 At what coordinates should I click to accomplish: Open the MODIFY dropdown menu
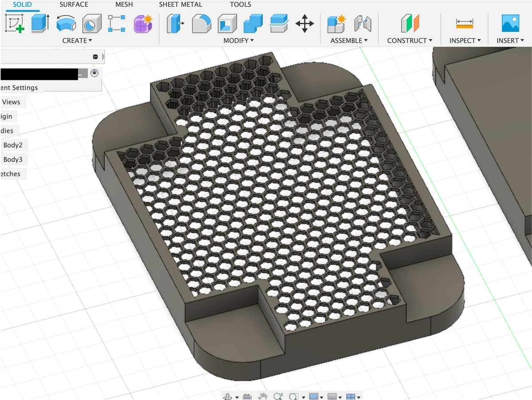tap(239, 40)
